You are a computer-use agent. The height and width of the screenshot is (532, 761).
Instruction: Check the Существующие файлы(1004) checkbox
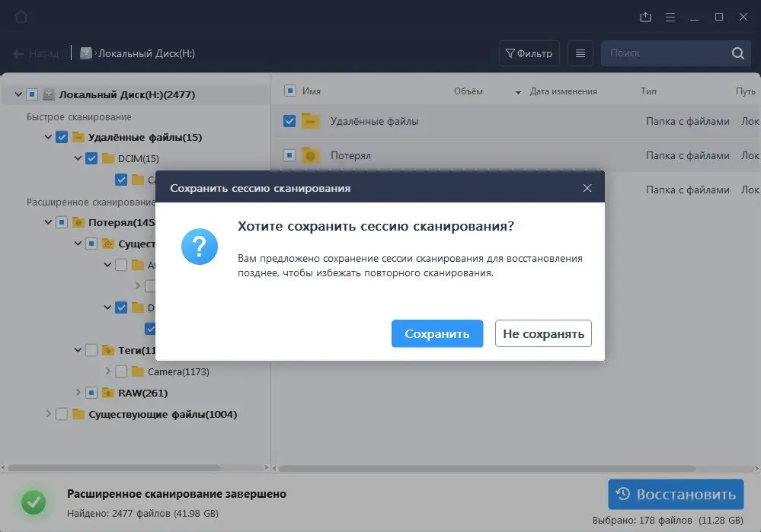pos(62,414)
